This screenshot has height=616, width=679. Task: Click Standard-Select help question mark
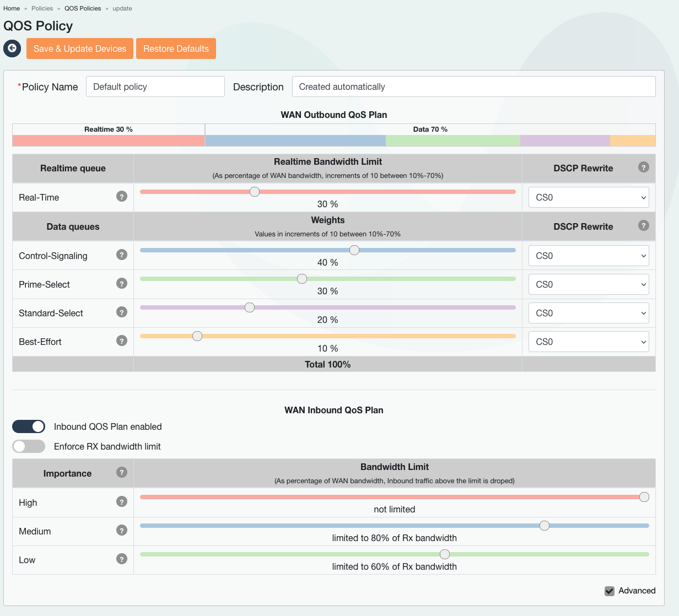pos(122,312)
